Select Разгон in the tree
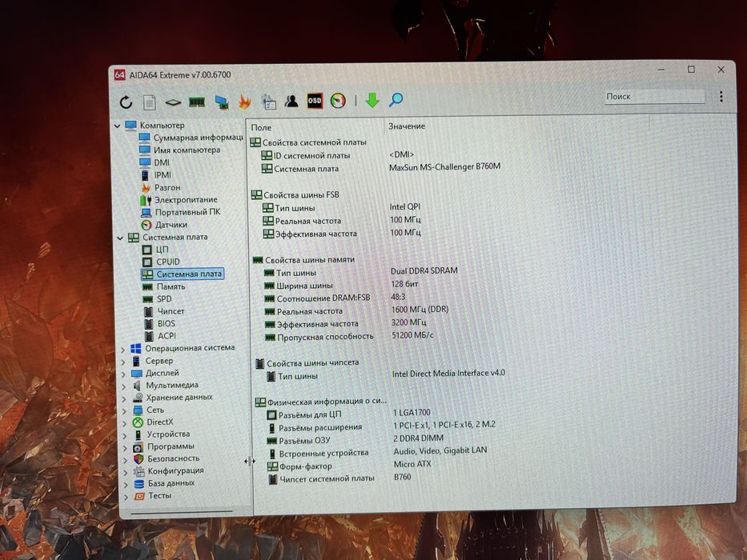Image resolution: width=747 pixels, height=560 pixels. click(161, 187)
